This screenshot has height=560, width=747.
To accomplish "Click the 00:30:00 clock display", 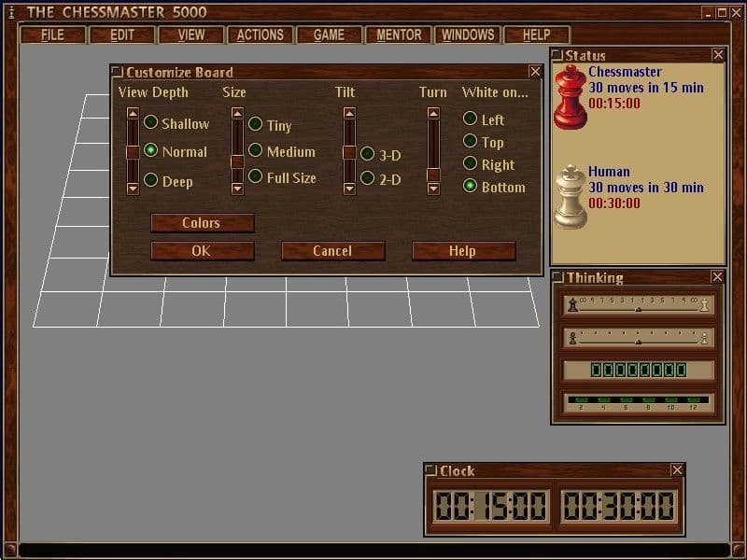I will coord(618,505).
